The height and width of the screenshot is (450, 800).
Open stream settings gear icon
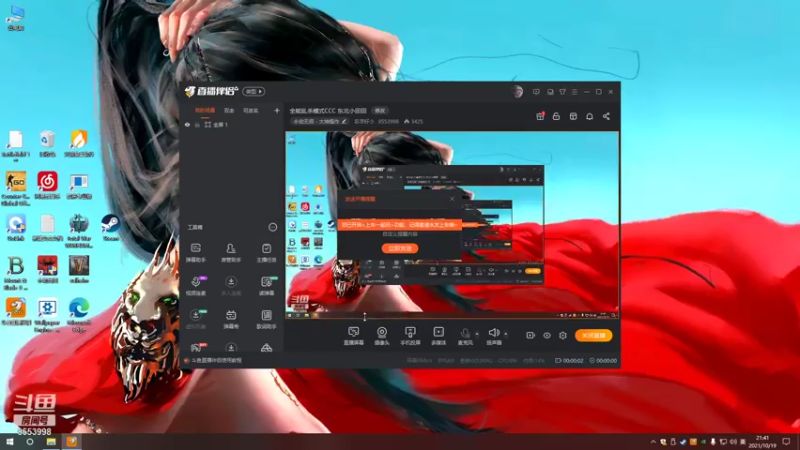coord(563,335)
